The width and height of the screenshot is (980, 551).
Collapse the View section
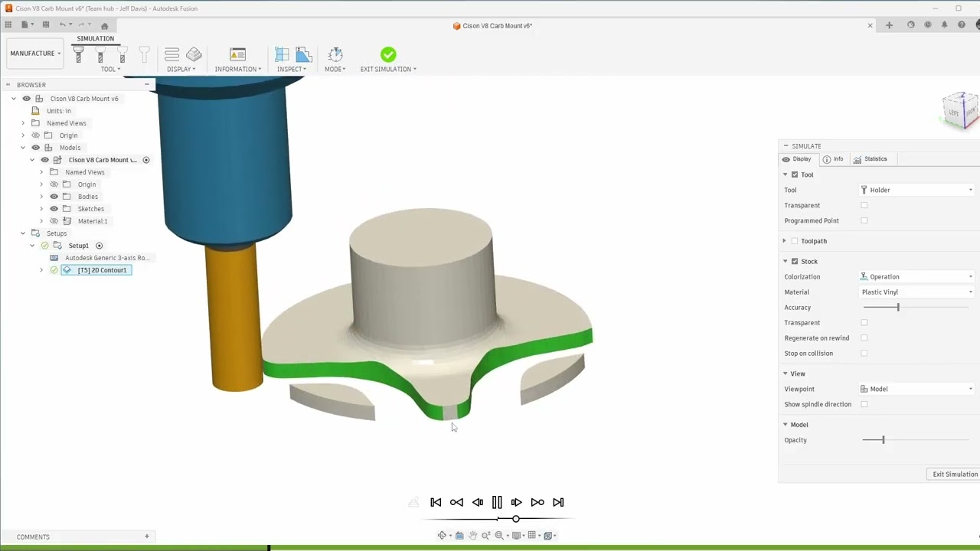785,373
